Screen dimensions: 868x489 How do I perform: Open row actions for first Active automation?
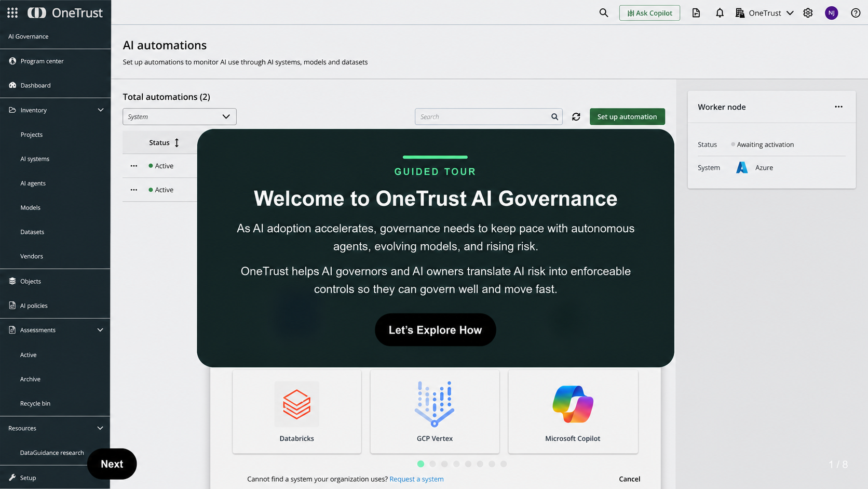pyautogui.click(x=134, y=166)
